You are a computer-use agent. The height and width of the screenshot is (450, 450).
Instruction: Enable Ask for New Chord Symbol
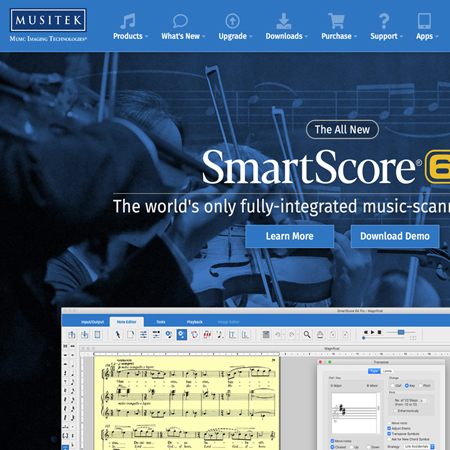389,439
